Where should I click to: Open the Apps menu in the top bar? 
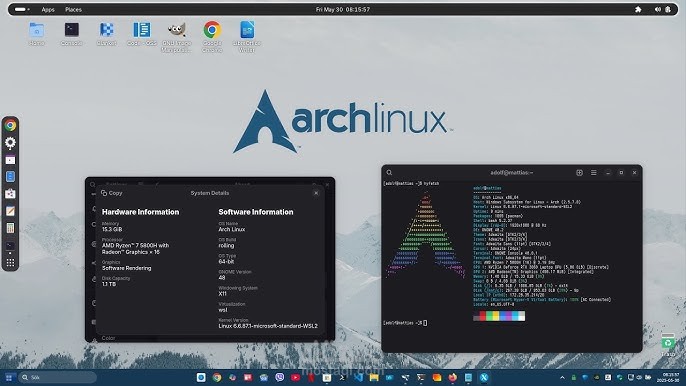(x=48, y=9)
